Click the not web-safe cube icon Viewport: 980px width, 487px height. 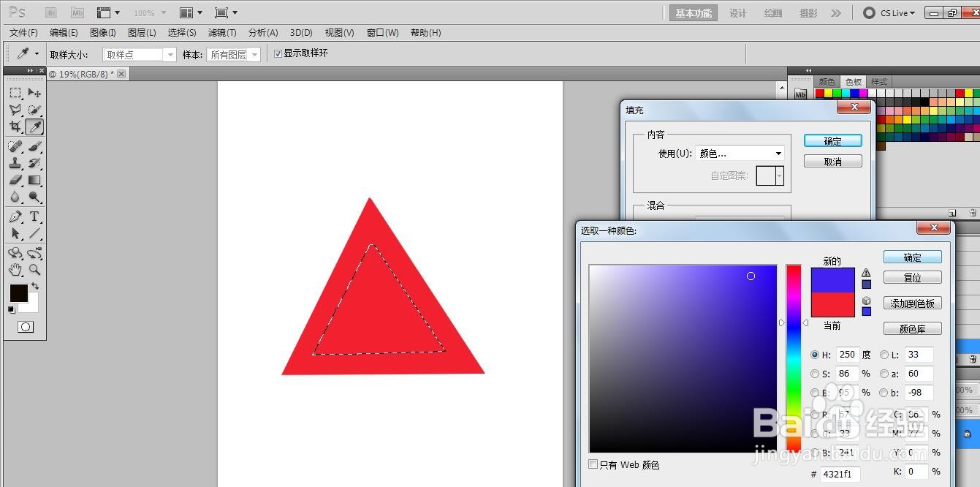click(x=866, y=301)
